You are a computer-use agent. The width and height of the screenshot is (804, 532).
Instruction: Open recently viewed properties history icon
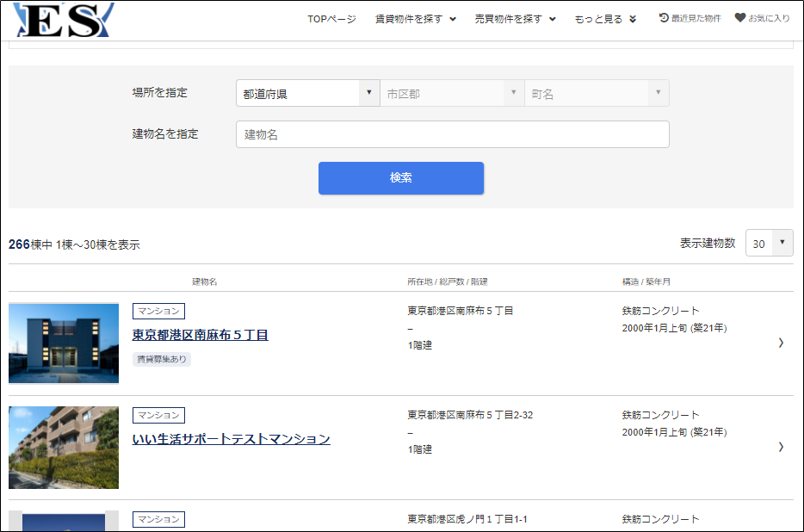pyautogui.click(x=664, y=18)
